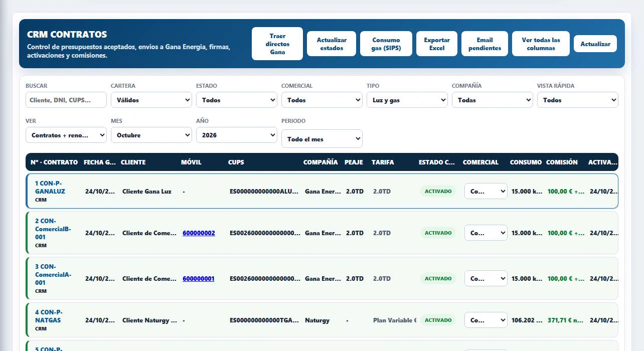The width and height of the screenshot is (644, 351).
Task: Open the Mes dropdown set to Octubre
Action: pyautogui.click(x=151, y=135)
